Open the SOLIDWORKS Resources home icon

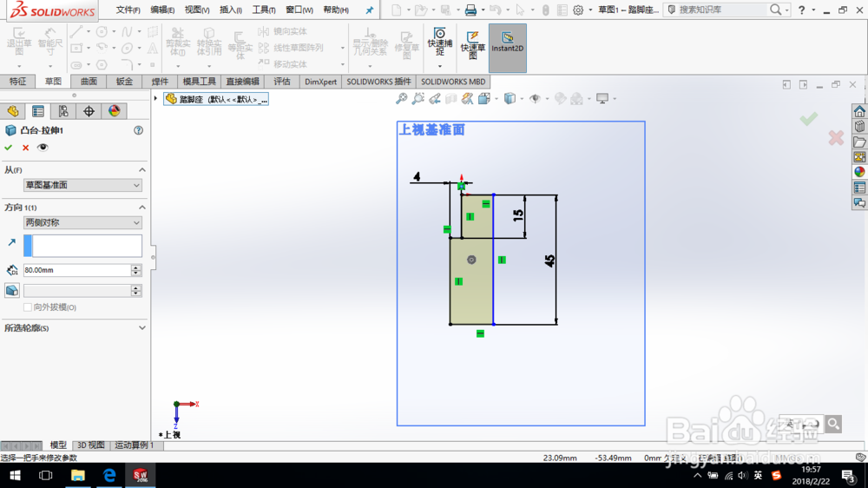point(859,111)
